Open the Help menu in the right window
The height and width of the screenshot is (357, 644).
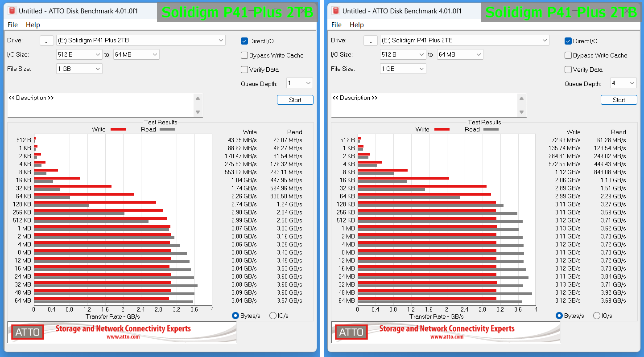pos(356,25)
